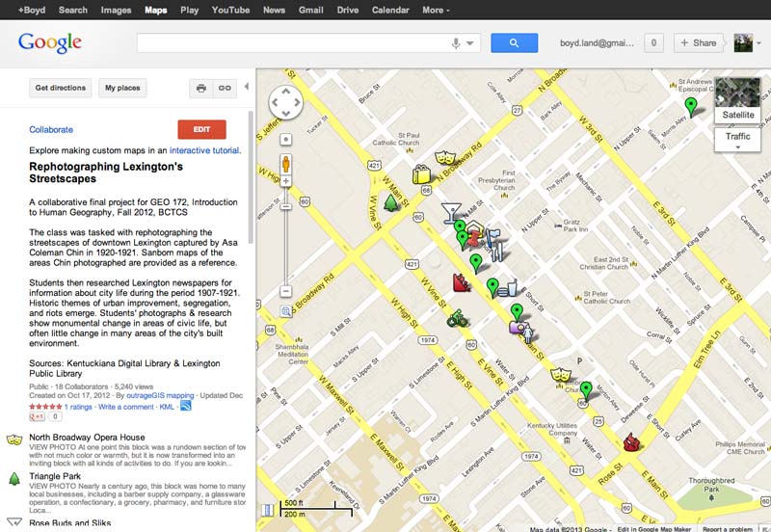Click the show my location button
The width and height of the screenshot is (771, 532).
[285, 140]
